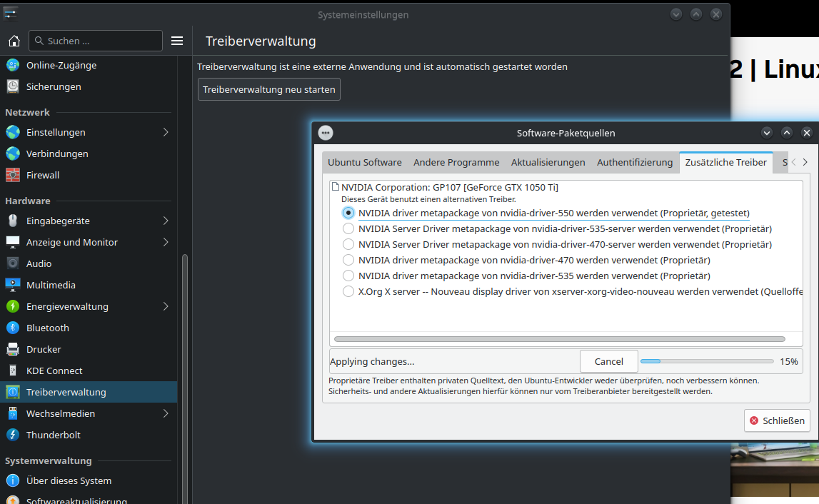819x504 pixels.
Task: Click the document icon beside NVIDIA Corporation GP107
Action: (336, 186)
